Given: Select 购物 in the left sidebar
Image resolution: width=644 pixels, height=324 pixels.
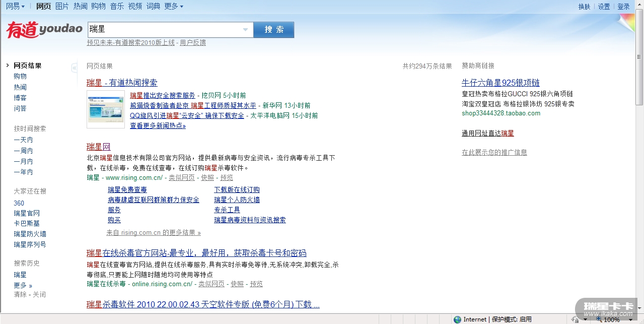Looking at the screenshot, I should [20, 76].
